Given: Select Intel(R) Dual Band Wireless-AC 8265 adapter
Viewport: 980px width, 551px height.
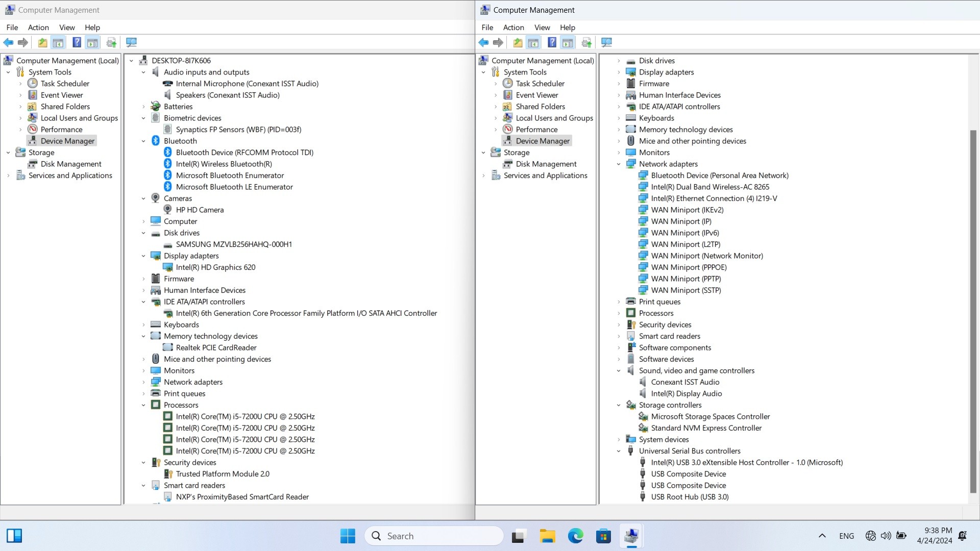Looking at the screenshot, I should pos(710,187).
